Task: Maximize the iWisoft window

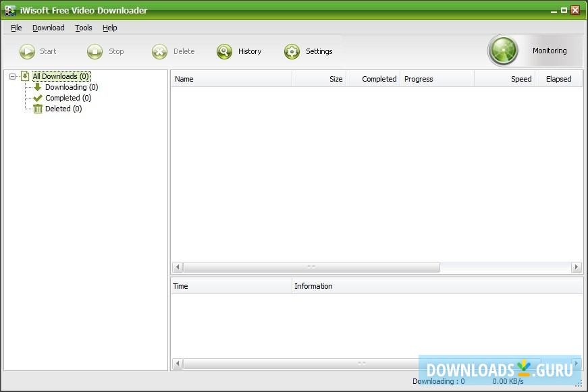Action: click(x=564, y=10)
